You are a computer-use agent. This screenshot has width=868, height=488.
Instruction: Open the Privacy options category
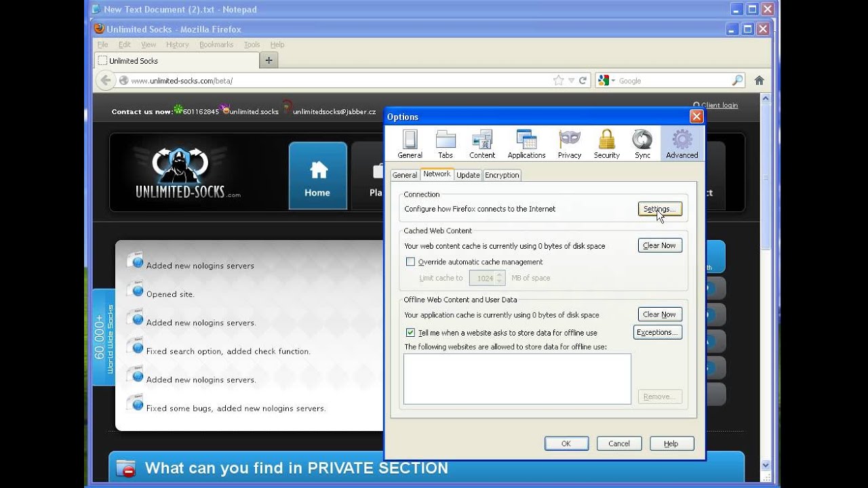pos(570,144)
